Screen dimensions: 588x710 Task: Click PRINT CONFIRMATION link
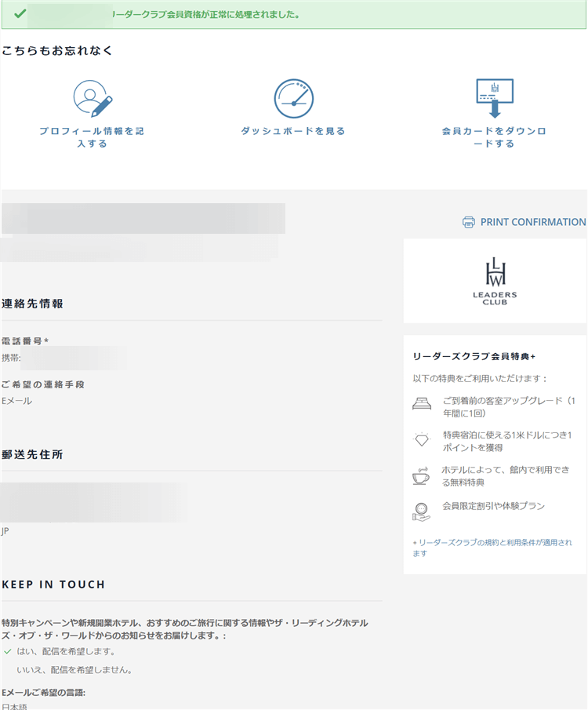coord(532,222)
